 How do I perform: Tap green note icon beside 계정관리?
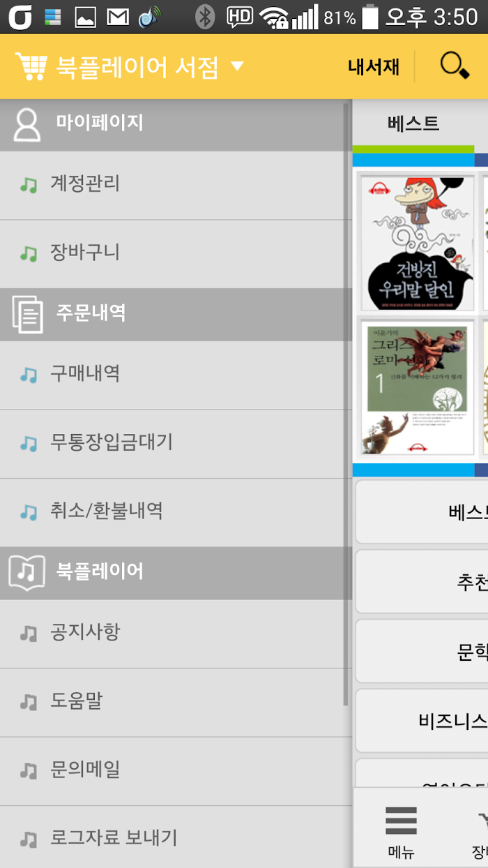[x=28, y=185]
